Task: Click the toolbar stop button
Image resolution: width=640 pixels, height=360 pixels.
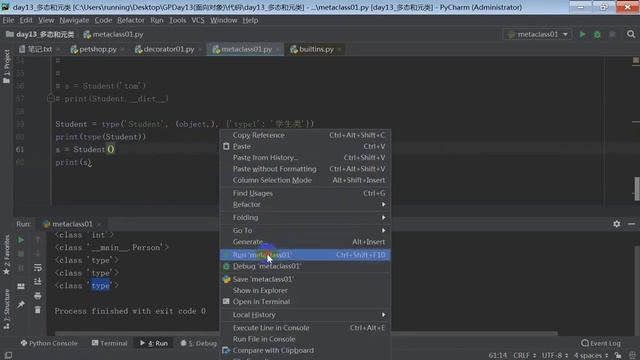Action: click(612, 35)
